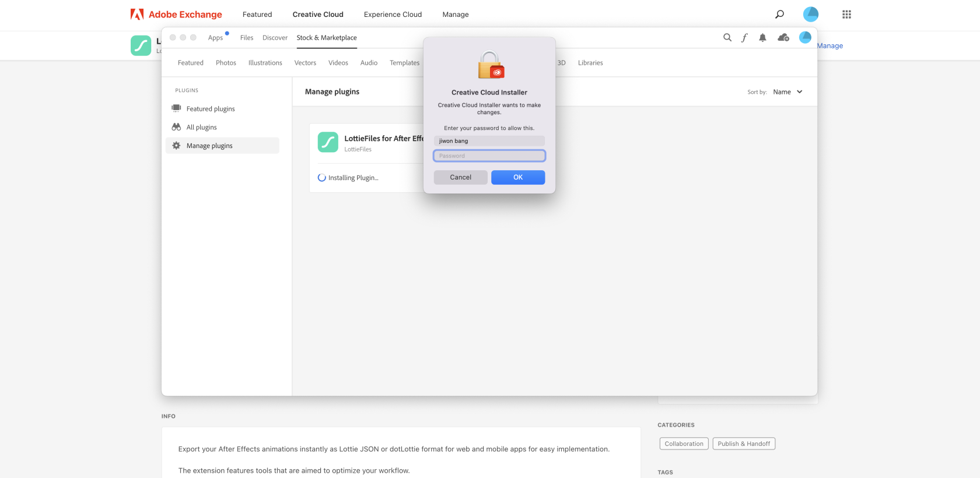This screenshot has height=478, width=980.
Task: Click the Installing Plugin status text
Action: (353, 178)
